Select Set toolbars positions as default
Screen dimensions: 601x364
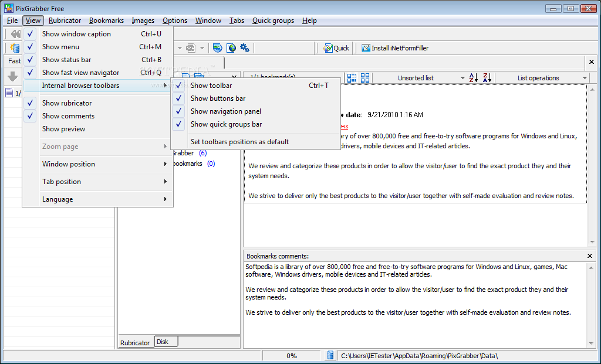pos(256,142)
